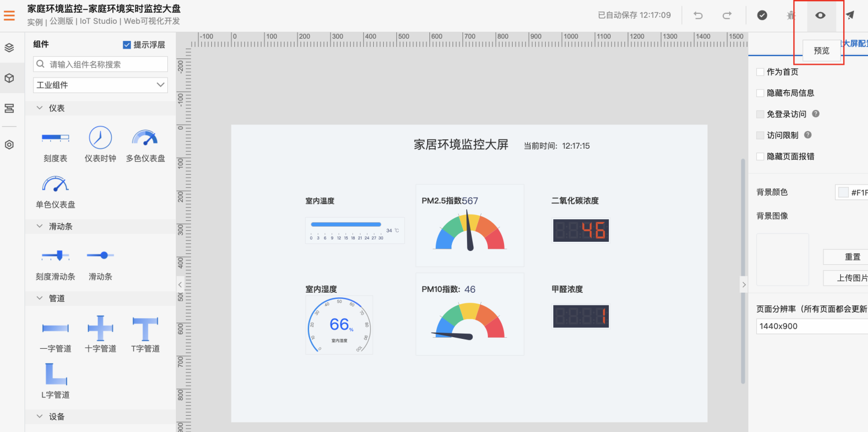Uncheck the 提示浮层 checkbox
Viewport: 868px width, 432px height.
click(127, 45)
